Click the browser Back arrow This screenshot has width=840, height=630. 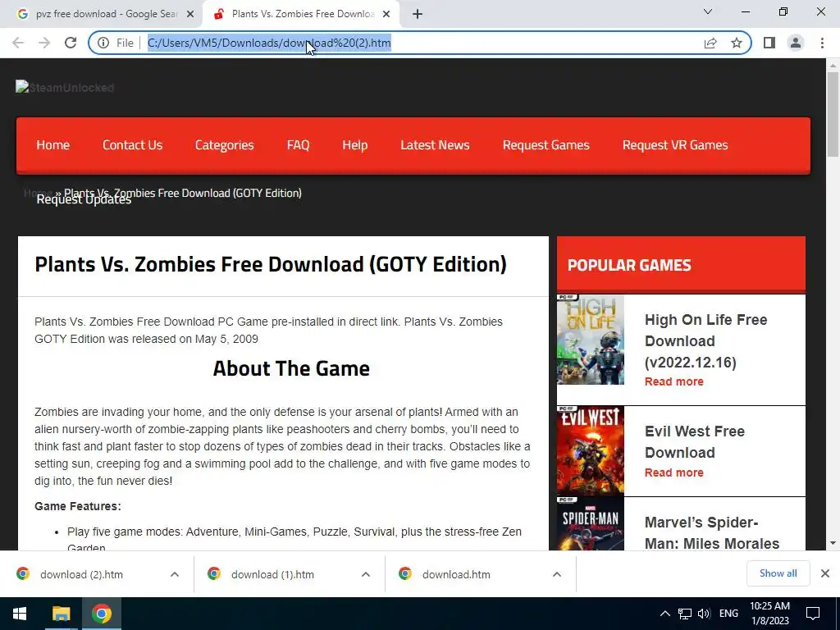tap(18, 43)
